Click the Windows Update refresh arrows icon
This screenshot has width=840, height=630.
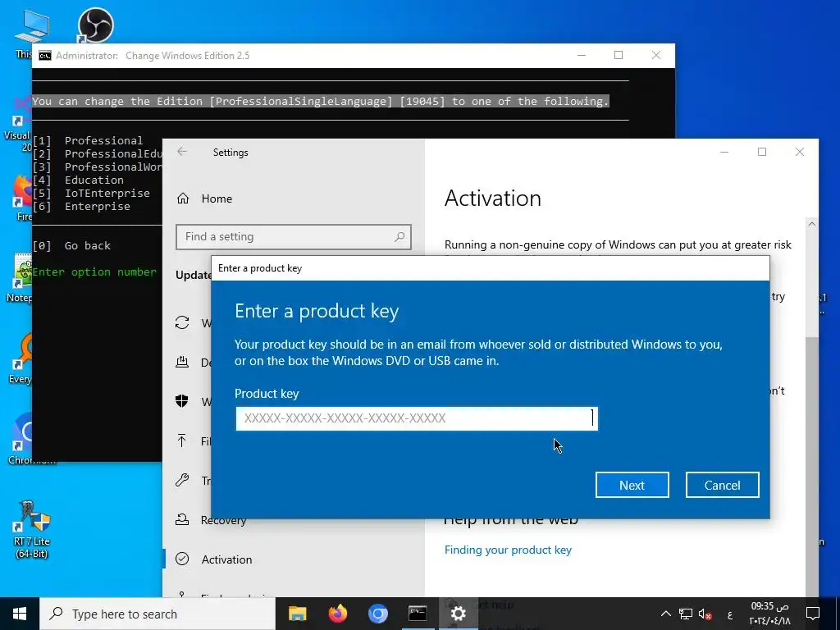pyautogui.click(x=182, y=322)
